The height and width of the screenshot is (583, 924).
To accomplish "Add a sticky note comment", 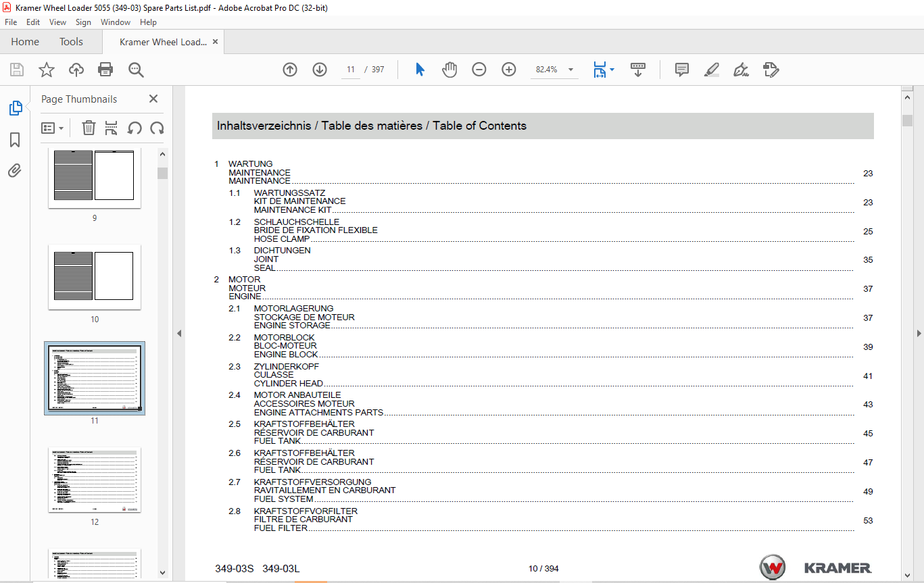I will click(x=682, y=70).
